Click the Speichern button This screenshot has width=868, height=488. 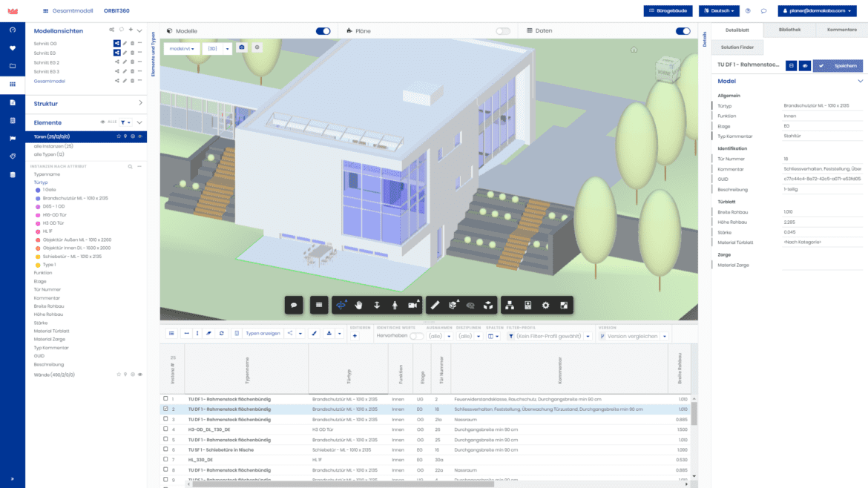click(838, 65)
